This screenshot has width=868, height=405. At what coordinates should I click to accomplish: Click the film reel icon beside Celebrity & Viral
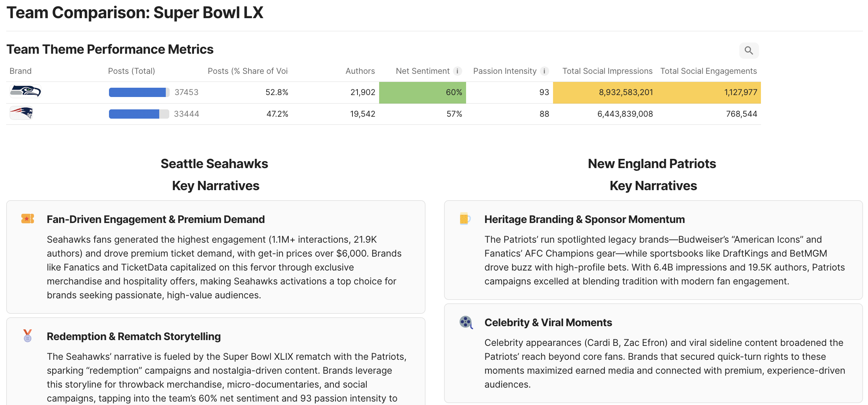(x=466, y=322)
